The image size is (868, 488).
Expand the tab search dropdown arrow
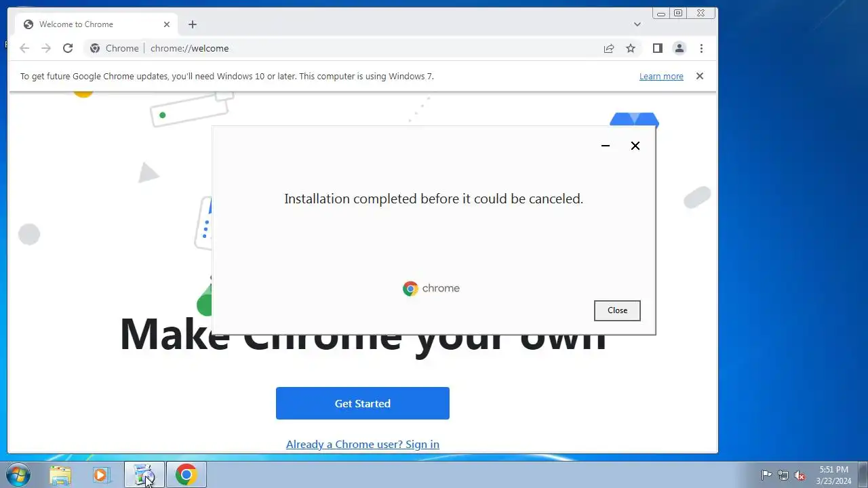pyautogui.click(x=637, y=24)
